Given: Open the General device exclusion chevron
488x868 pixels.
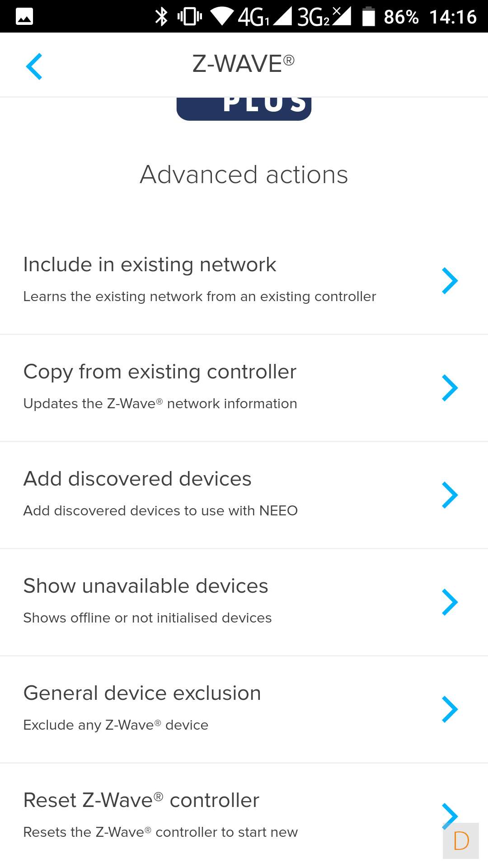Looking at the screenshot, I should point(450,709).
